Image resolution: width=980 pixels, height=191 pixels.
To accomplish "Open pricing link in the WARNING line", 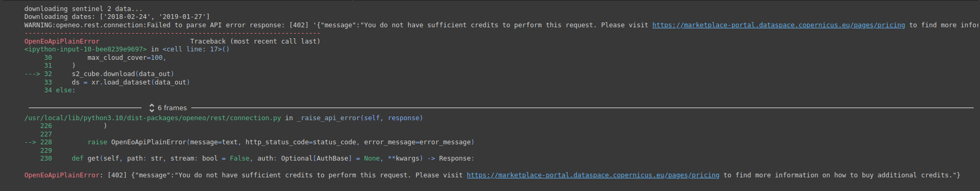I will point(778,25).
